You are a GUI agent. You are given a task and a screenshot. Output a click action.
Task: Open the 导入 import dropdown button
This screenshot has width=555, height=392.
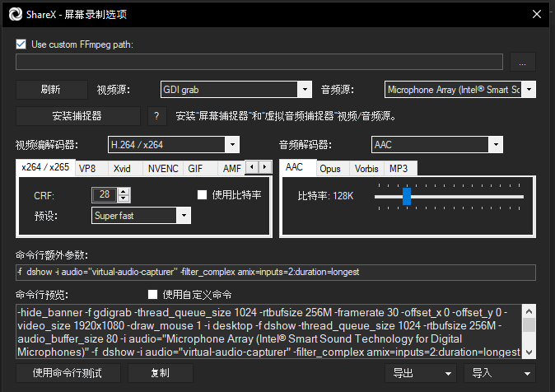[500, 373]
